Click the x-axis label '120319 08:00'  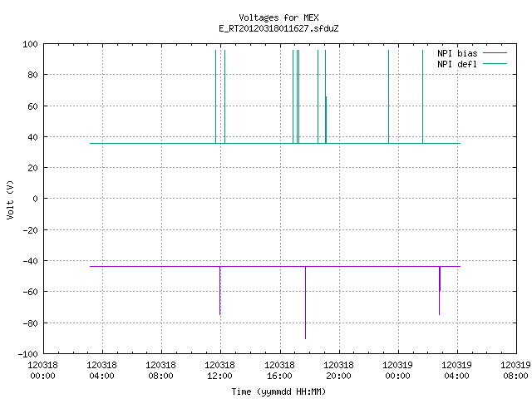(515, 371)
